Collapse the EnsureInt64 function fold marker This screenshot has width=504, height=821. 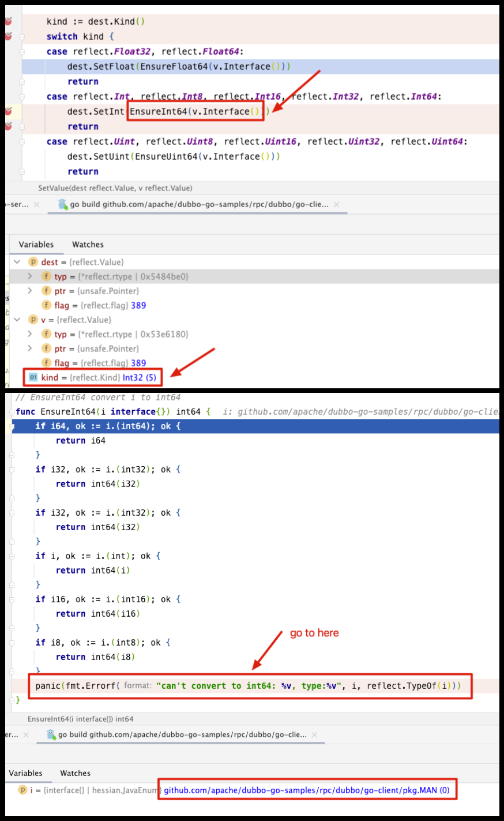11,411
